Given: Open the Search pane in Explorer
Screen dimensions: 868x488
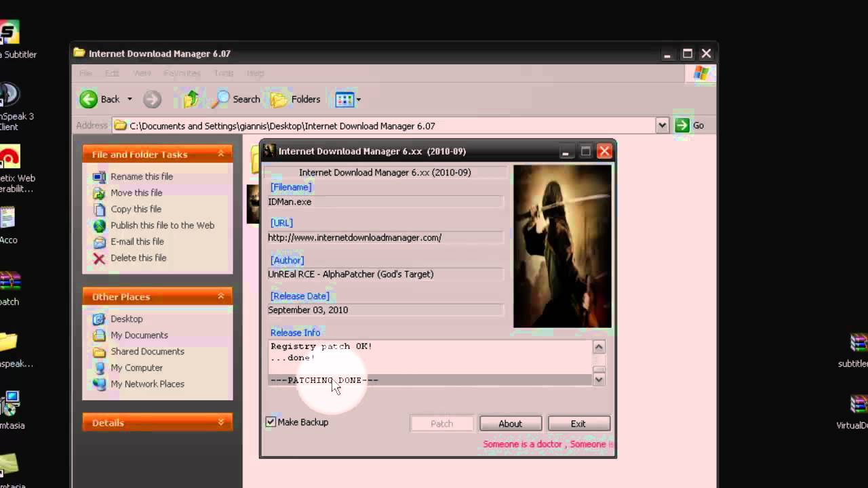Looking at the screenshot, I should 235,99.
